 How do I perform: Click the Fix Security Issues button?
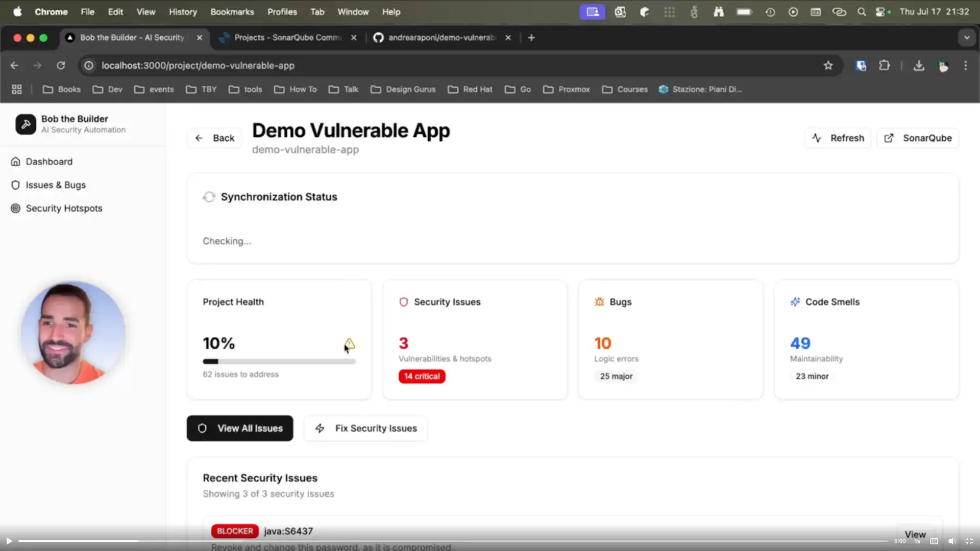(365, 429)
